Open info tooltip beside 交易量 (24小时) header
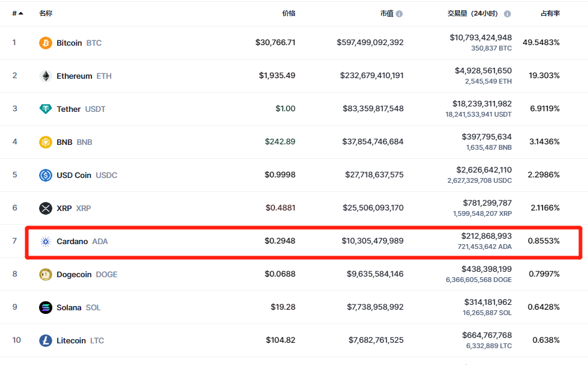The width and height of the screenshot is (588, 365). coord(507,13)
